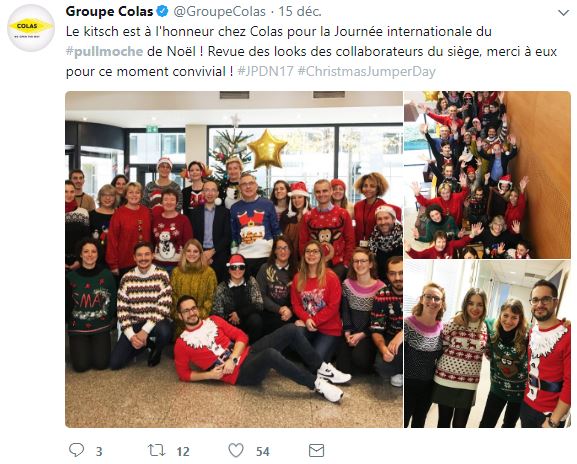Click the retweet count 12
Viewport: 577px width, 464px height.
click(183, 451)
